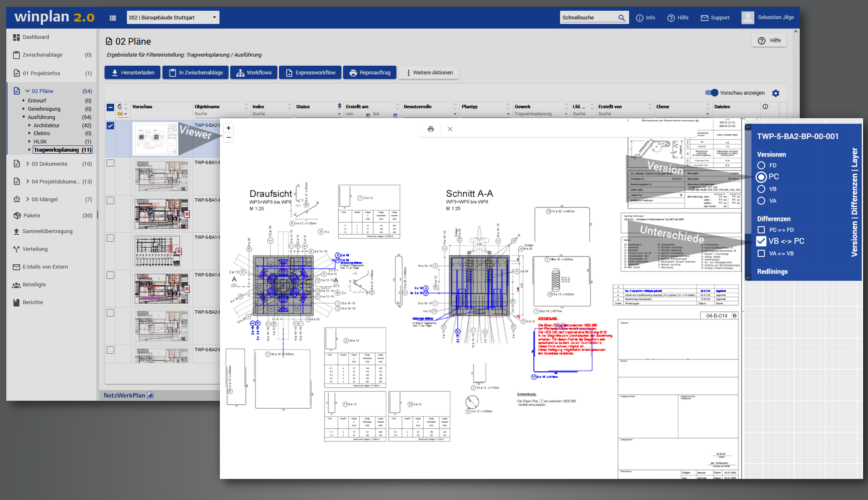Select version PC radio button

[761, 177]
